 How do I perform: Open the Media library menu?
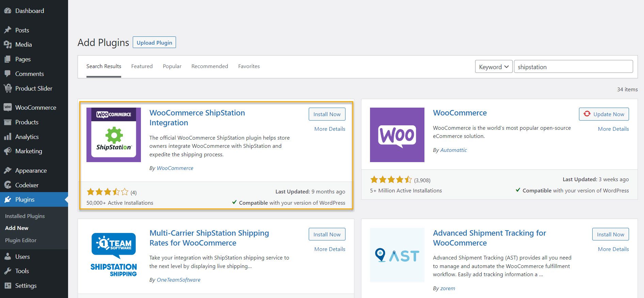34,45
